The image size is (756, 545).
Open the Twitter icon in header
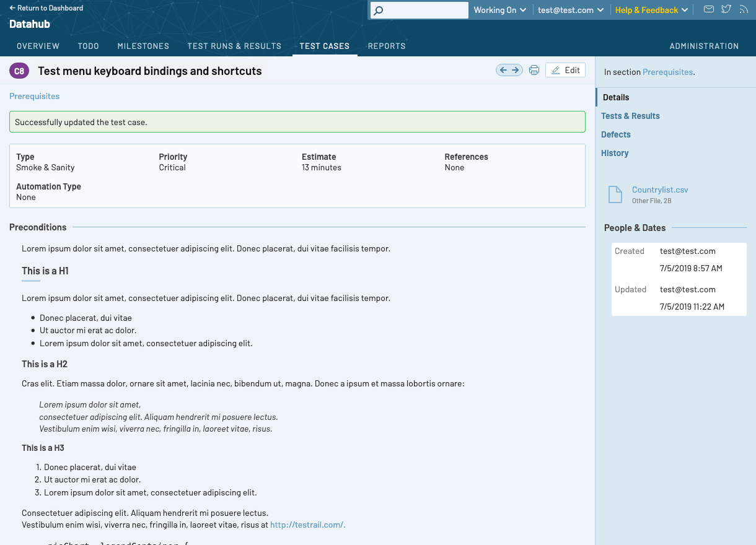click(726, 9)
